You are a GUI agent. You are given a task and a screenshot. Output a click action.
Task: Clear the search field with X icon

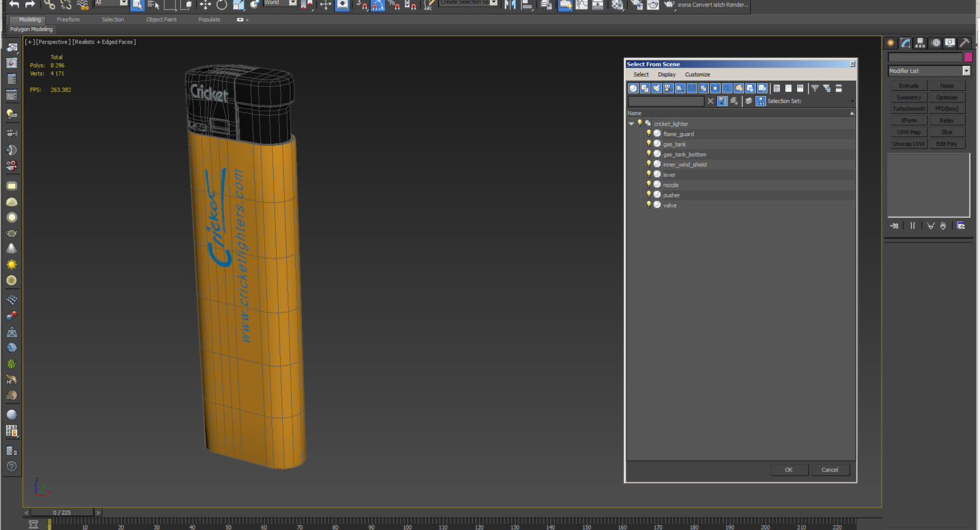pos(710,101)
